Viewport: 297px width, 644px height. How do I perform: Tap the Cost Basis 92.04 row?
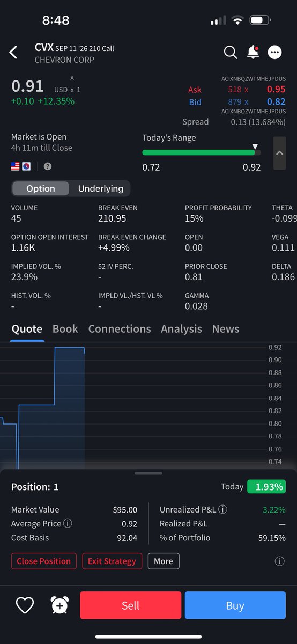(x=74, y=538)
